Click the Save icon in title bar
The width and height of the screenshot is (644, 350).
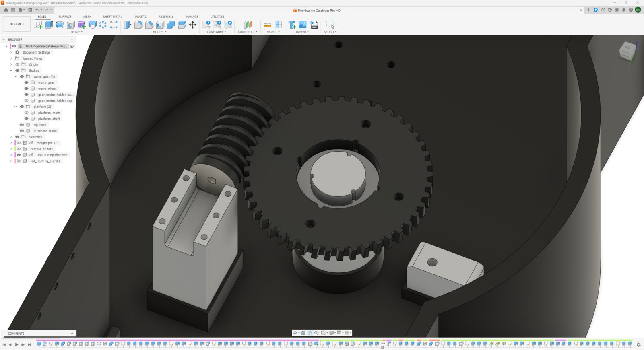coord(30,10)
